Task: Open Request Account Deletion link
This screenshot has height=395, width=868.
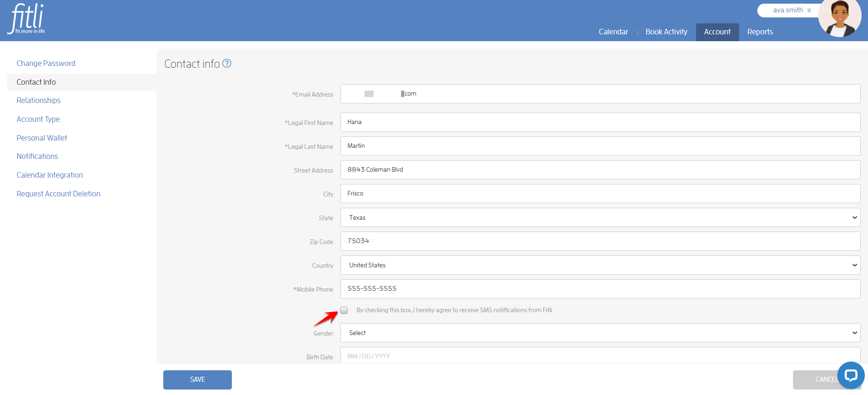Action: [59, 194]
